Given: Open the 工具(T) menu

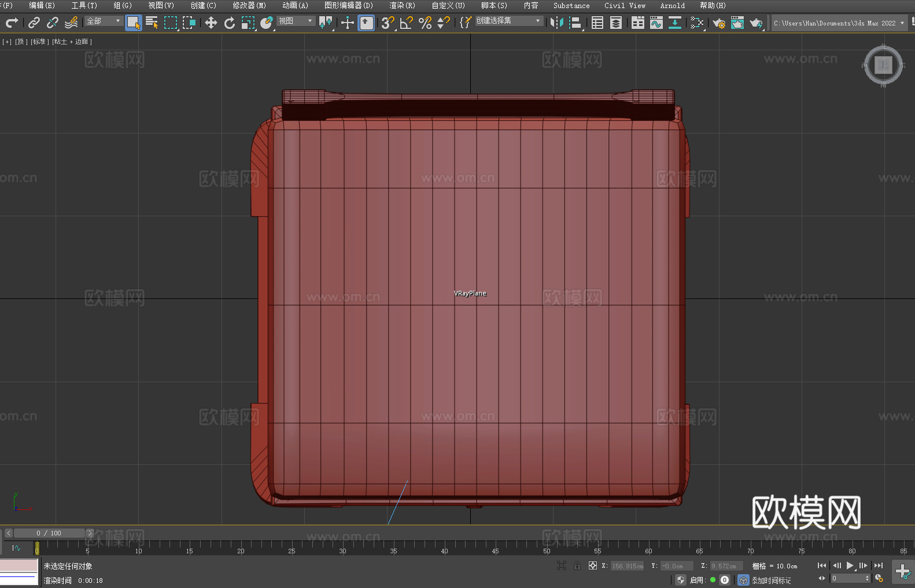Looking at the screenshot, I should click(x=84, y=5).
